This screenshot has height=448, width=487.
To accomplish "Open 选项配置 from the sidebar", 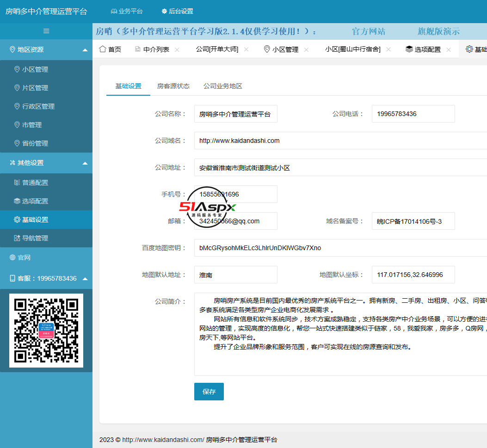I will point(35,201).
